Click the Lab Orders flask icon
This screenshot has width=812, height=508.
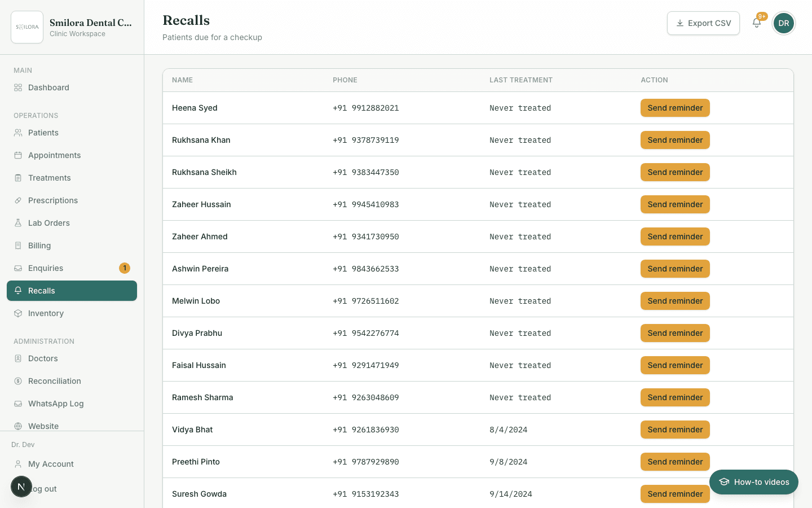(18, 223)
